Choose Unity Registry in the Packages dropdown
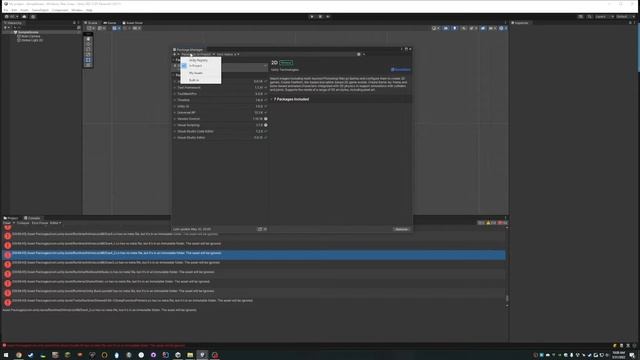640x360 pixels. [198, 60]
